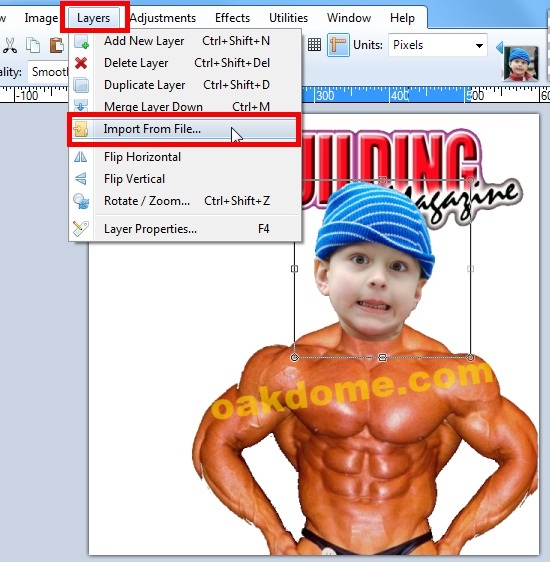550x562 pixels.
Task: Select the boy photo thumbnail
Action: point(521,63)
